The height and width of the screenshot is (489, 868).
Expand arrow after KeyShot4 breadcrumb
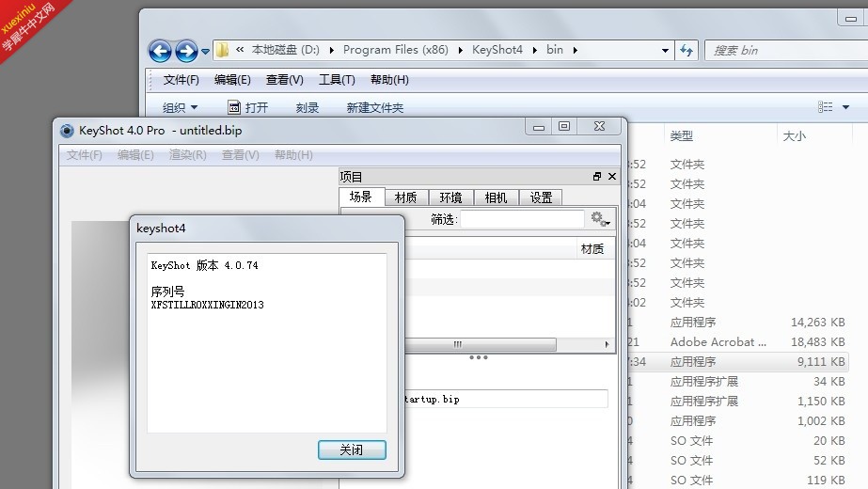pyautogui.click(x=535, y=51)
